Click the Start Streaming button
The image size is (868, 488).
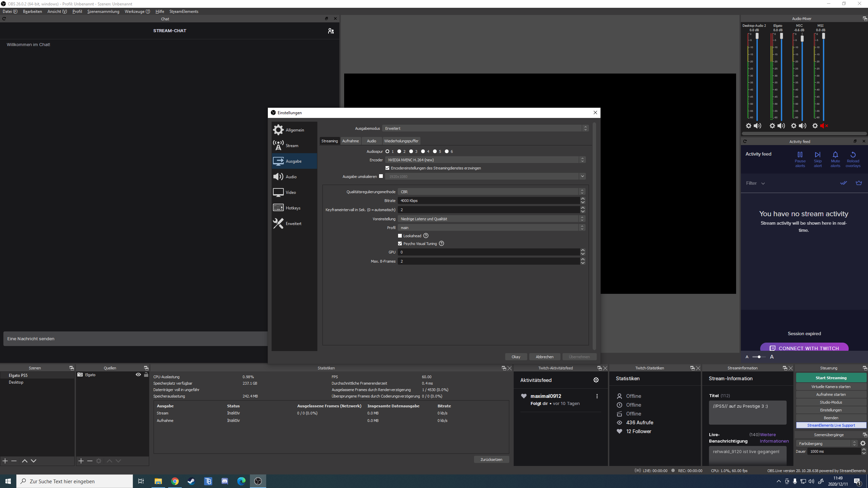(831, 378)
